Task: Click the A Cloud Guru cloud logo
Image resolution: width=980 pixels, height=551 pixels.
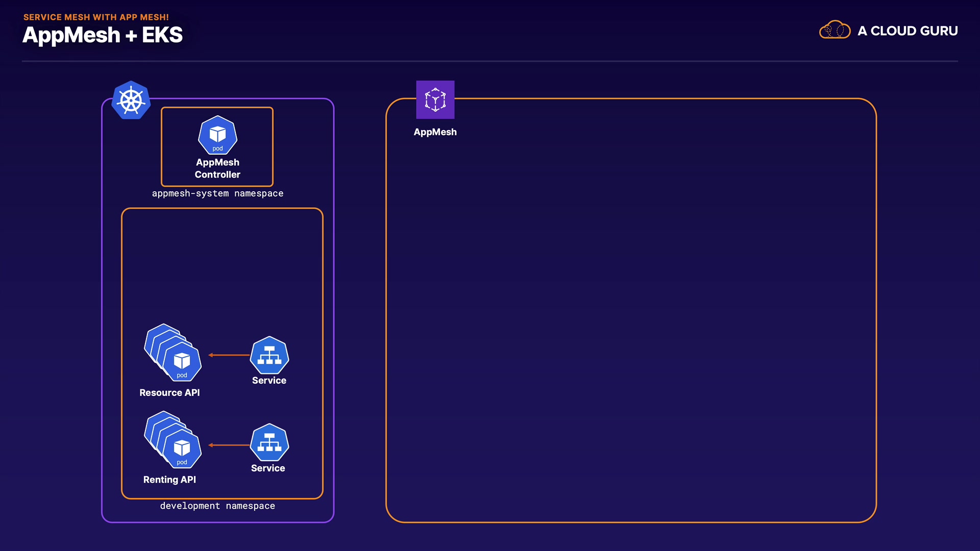Action: (x=835, y=30)
